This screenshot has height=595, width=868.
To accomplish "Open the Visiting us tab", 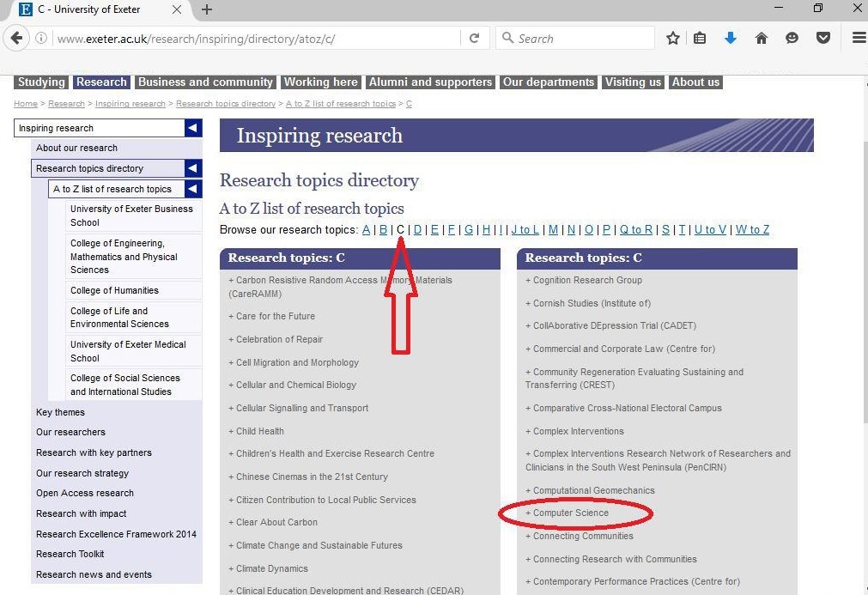I will 633,82.
